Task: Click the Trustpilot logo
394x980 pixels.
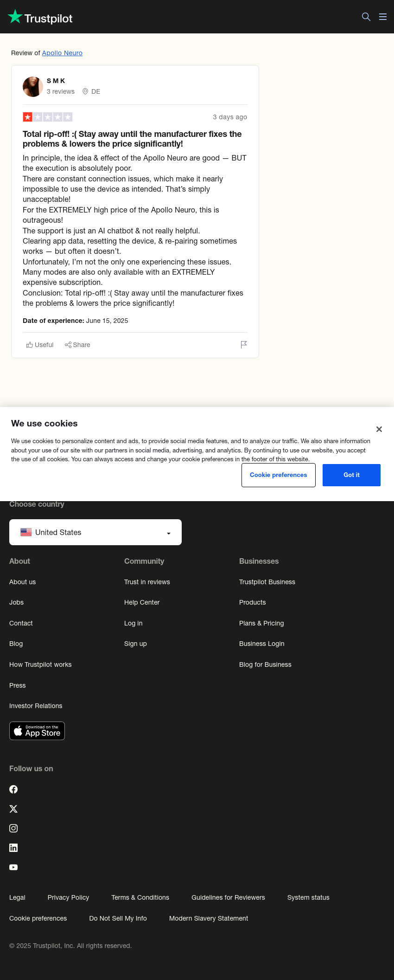Action: pyautogui.click(x=40, y=17)
